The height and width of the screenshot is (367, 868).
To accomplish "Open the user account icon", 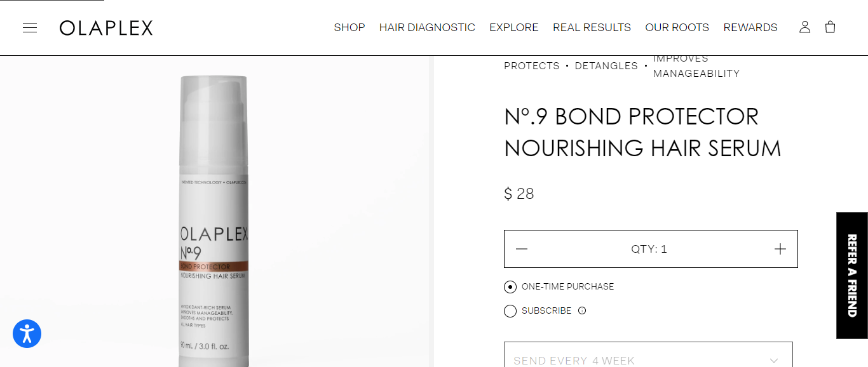I will click(804, 27).
